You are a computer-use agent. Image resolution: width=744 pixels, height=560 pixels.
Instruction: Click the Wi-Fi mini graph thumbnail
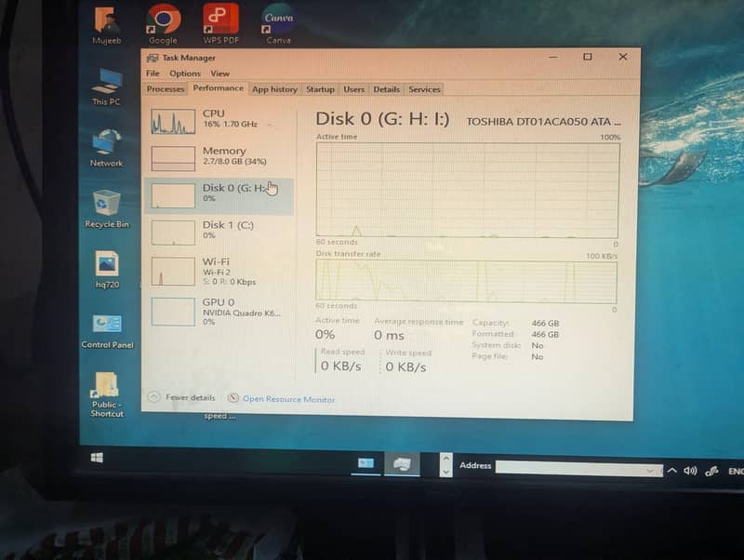click(x=173, y=271)
